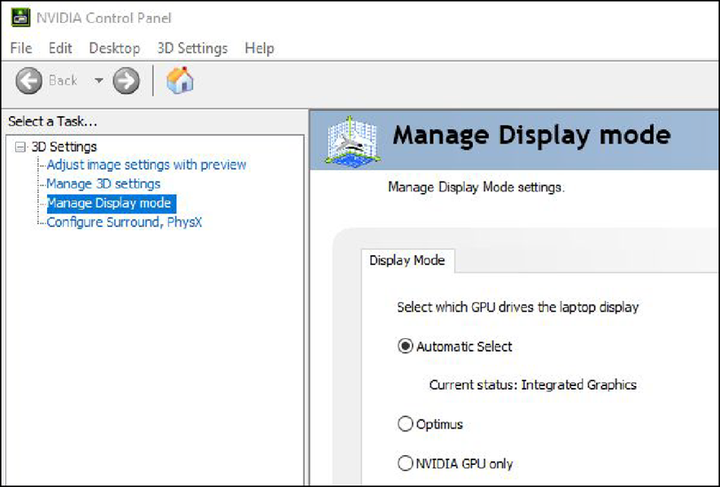Open Manage 3D settings task
The height and width of the screenshot is (487, 720).
pos(103,184)
